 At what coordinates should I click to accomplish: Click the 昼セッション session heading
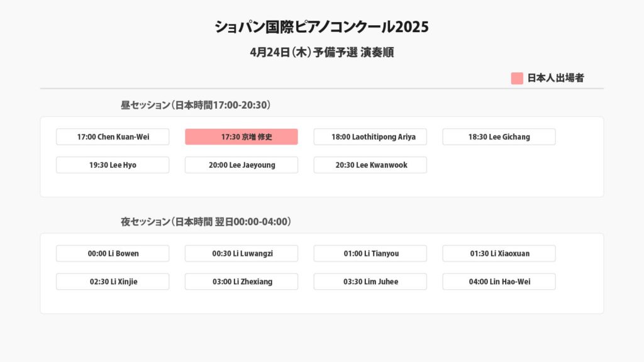pyautogui.click(x=196, y=105)
